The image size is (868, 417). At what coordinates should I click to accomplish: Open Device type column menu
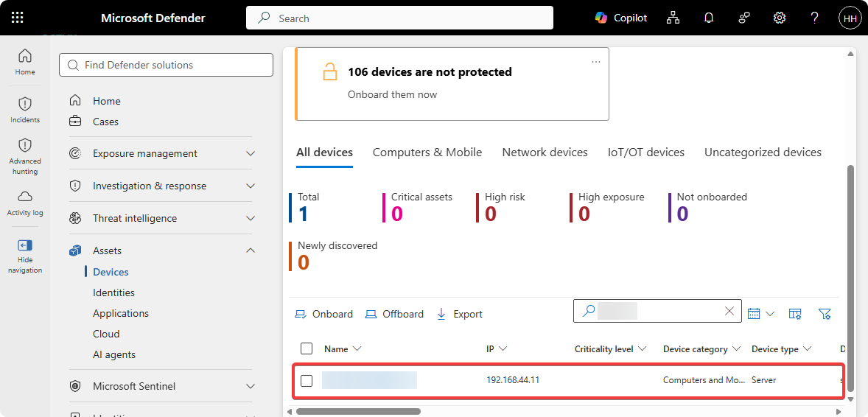[781, 349]
